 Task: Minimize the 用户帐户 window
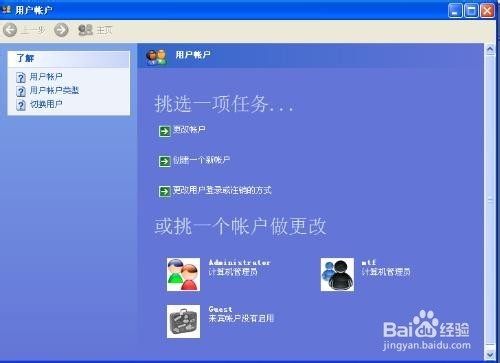(455, 11)
